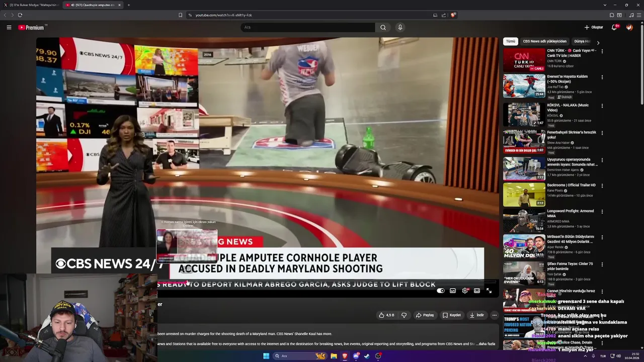Open options for KÖKSVL - NALAKA video

pyautogui.click(x=602, y=106)
